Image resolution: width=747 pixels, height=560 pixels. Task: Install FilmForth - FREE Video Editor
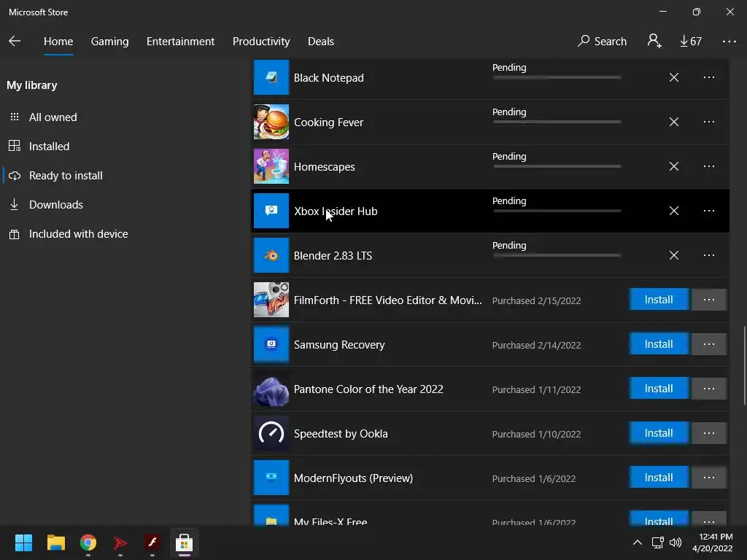[x=659, y=300]
